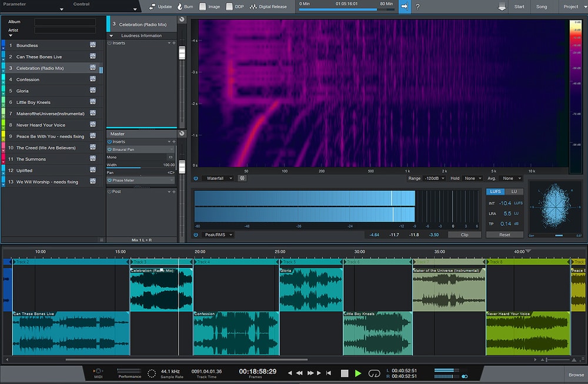This screenshot has width=588, height=384.
Task: Toggle level meter power button
Action: click(x=196, y=235)
